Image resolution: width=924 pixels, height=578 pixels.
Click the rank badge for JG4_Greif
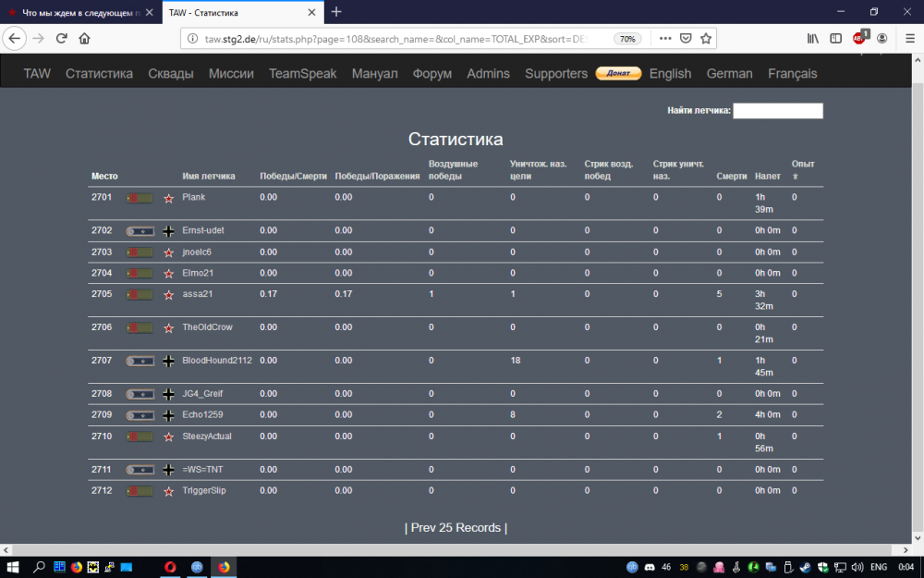pos(140,394)
